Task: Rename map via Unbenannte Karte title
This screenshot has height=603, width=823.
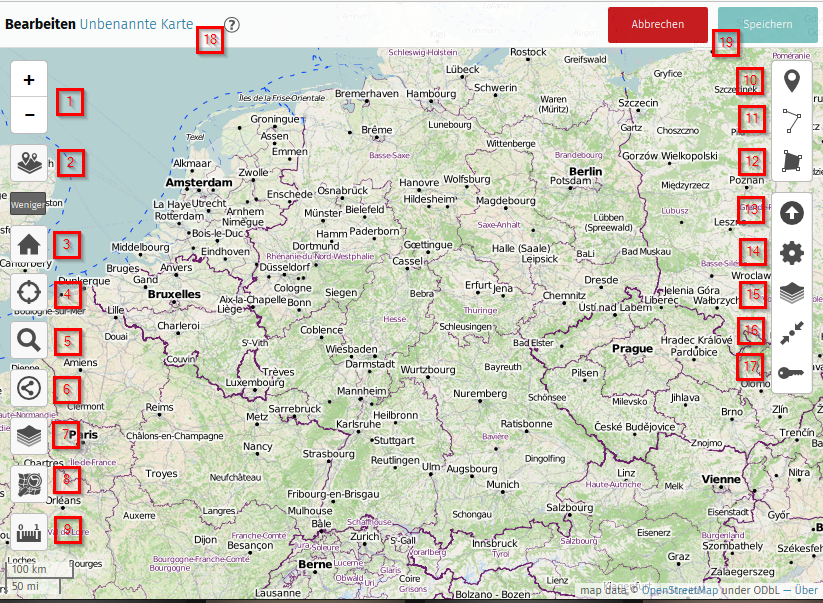Action: (x=136, y=24)
